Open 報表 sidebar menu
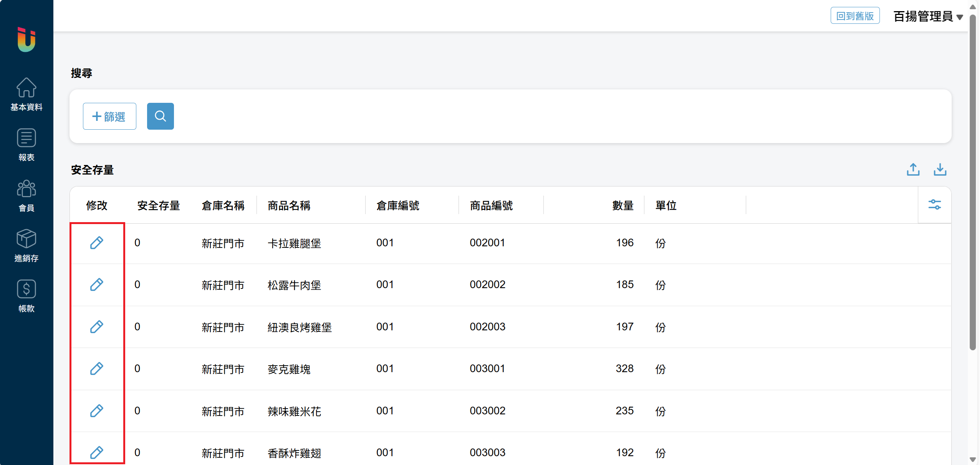Image resolution: width=980 pixels, height=465 pixels. pyautogui.click(x=26, y=145)
